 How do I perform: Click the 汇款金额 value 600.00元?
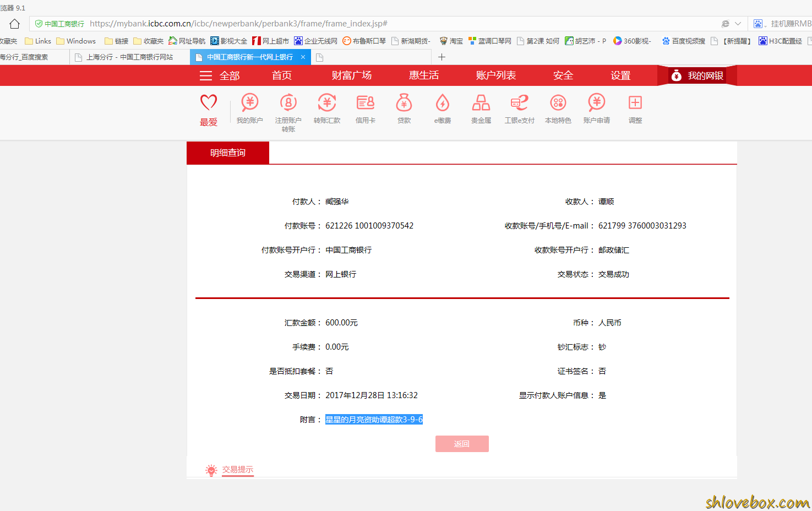coord(341,323)
